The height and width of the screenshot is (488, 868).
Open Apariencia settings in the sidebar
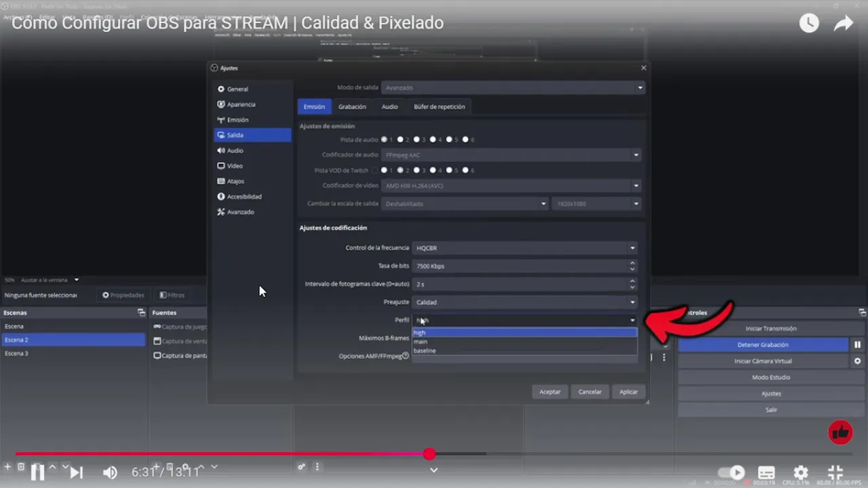pos(252,104)
